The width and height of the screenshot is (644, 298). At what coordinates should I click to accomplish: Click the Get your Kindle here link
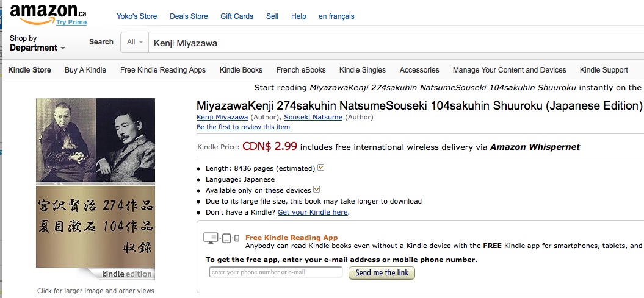[x=313, y=212]
